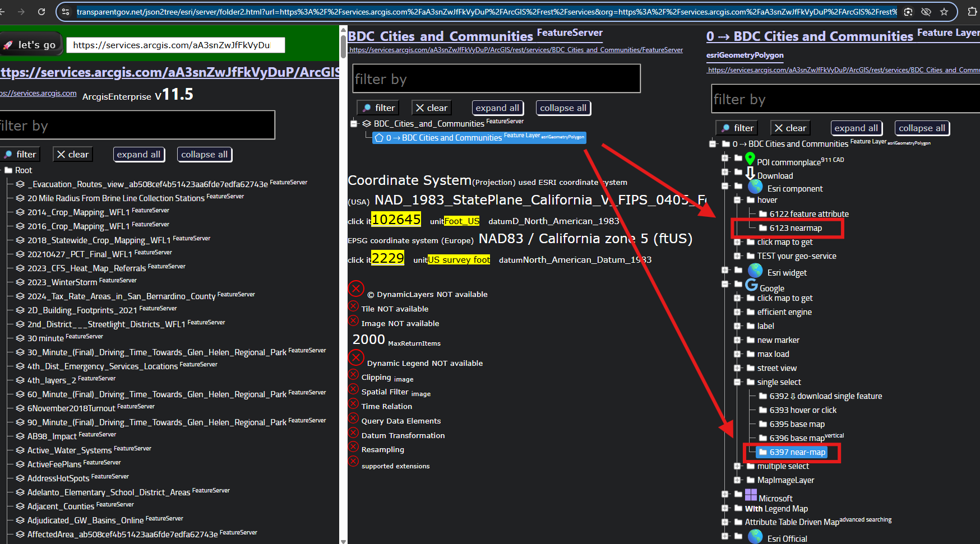Click the layers icon of AB98_Impact
The image size is (980, 544).
[20, 436]
